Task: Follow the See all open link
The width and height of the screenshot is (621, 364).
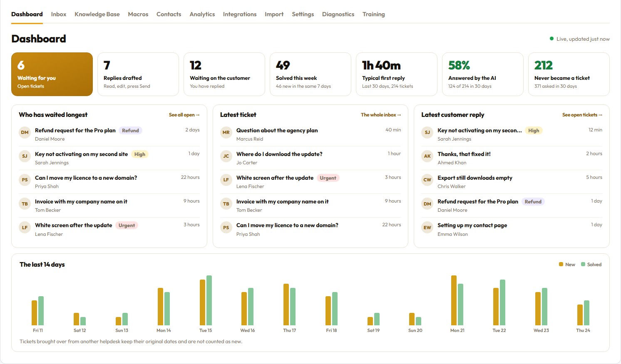Action: click(x=184, y=115)
